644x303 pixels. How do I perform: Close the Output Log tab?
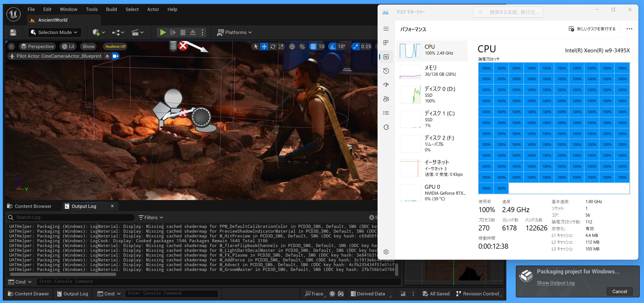tap(112, 206)
